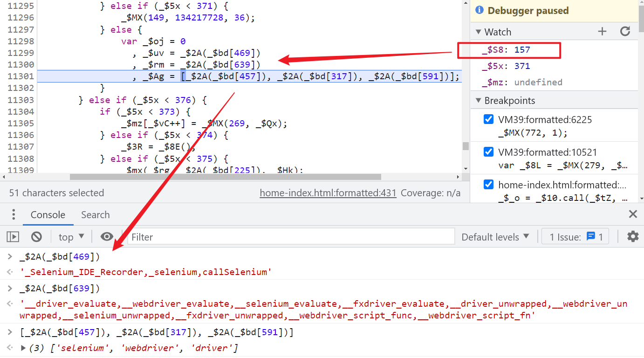Screen dimensions: 644x358
Task: Create a live expression with eye icon
Action: (107, 237)
